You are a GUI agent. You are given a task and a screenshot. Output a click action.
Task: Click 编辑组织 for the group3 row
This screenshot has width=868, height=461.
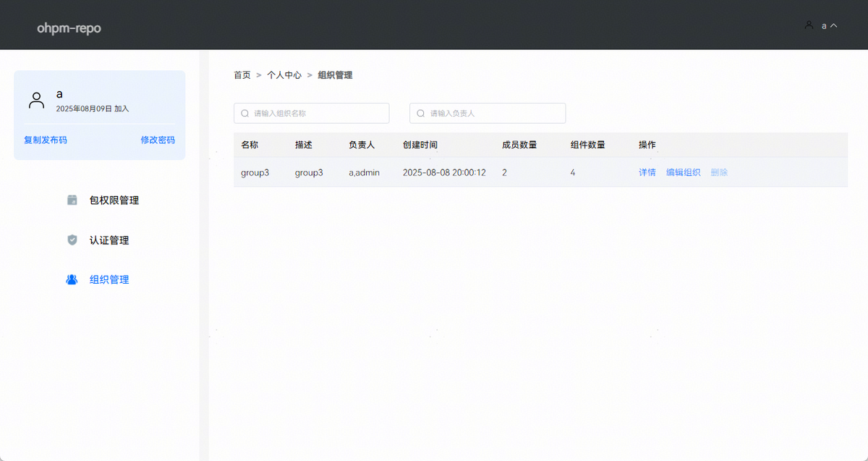683,173
